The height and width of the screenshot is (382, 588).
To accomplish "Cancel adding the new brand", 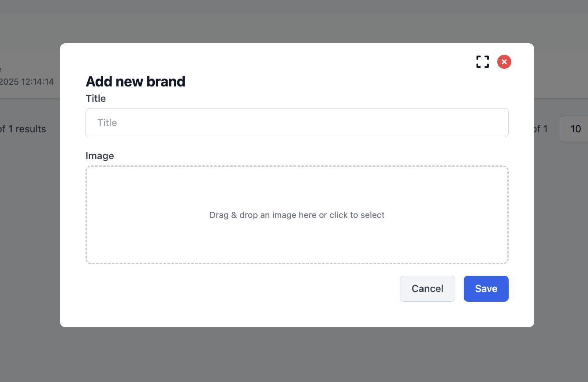I will tap(427, 289).
